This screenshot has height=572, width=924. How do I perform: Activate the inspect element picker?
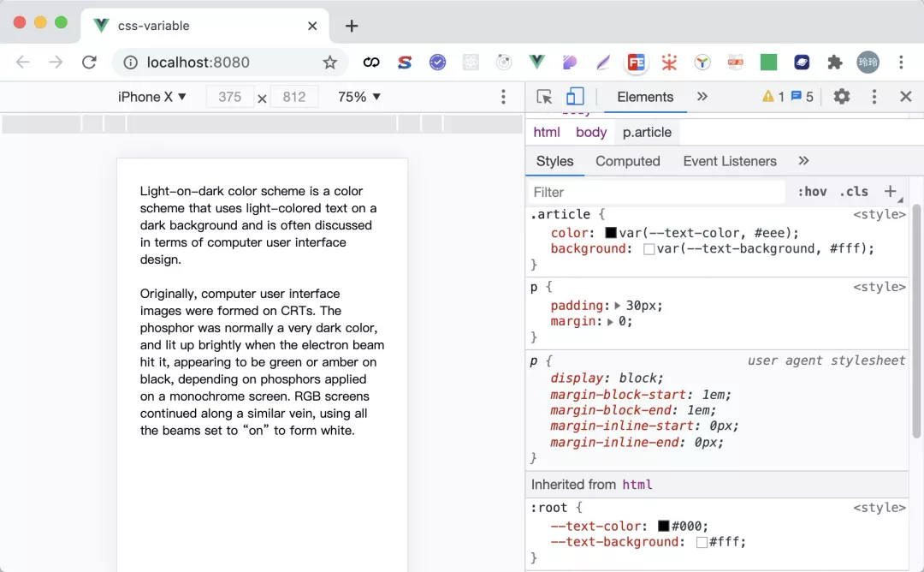click(x=544, y=97)
